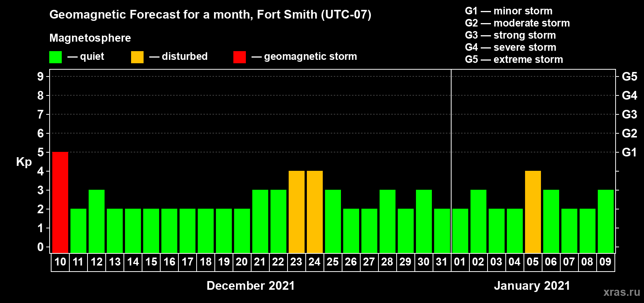Screen dimensions: 644x303
Task: Select the orange bar for December 23
Action: 297,212
